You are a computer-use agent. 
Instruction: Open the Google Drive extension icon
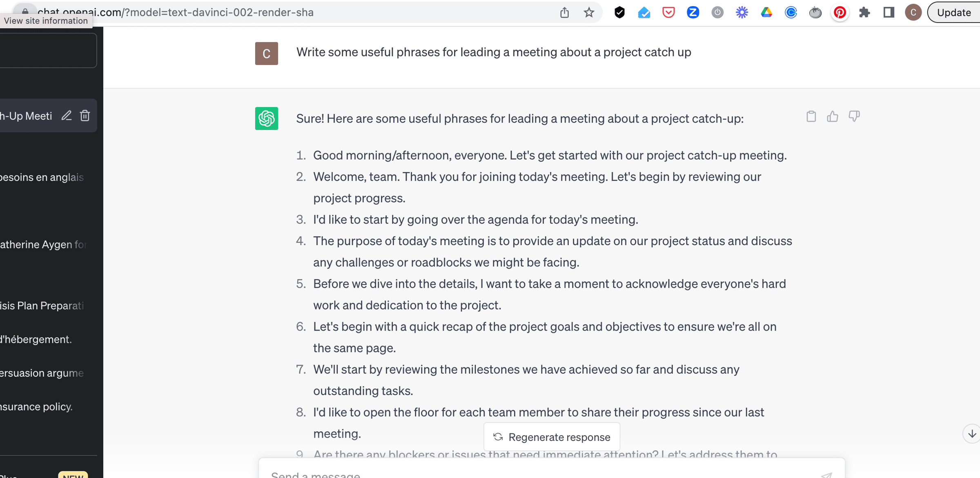pos(766,13)
